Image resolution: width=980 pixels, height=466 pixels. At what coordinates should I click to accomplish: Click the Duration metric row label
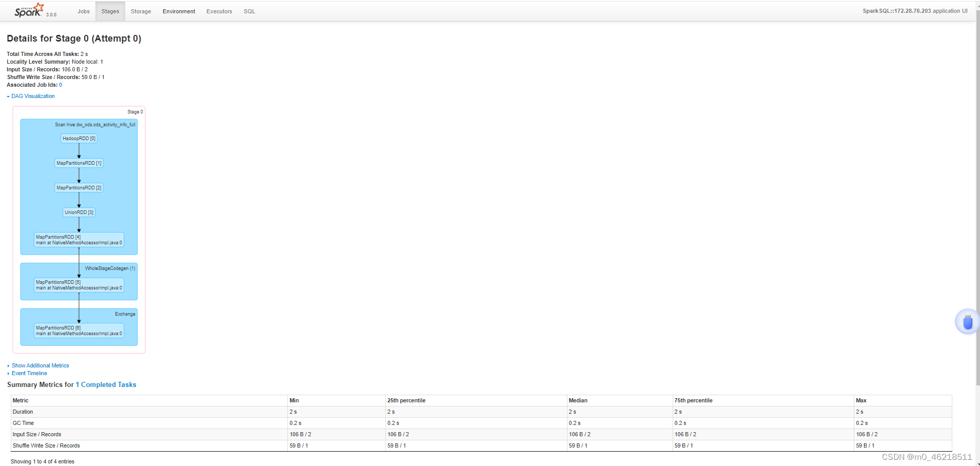[x=23, y=412]
